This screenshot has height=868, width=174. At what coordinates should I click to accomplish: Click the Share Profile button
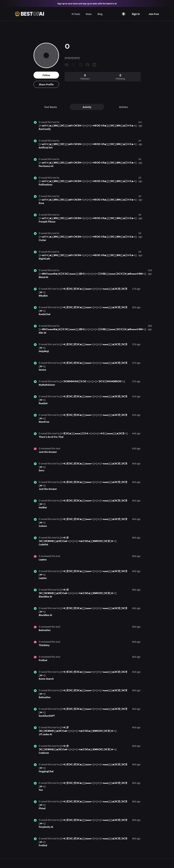46,85
